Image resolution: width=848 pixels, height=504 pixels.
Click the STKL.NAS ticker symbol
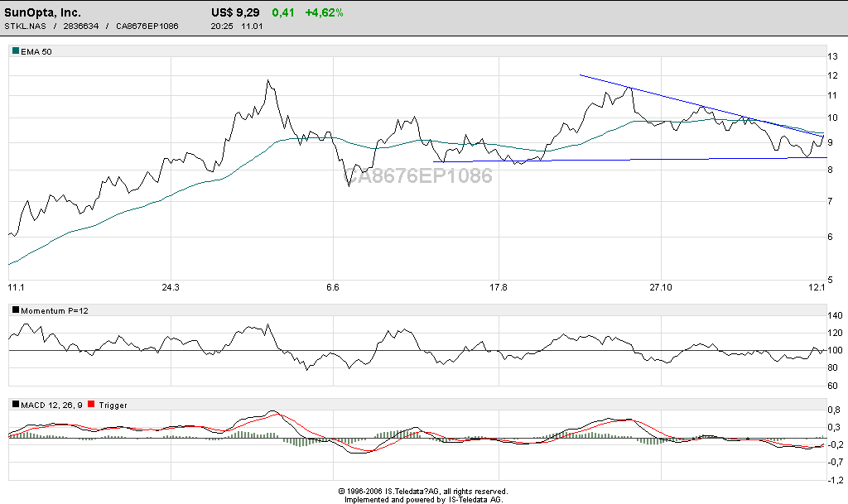click(x=26, y=26)
